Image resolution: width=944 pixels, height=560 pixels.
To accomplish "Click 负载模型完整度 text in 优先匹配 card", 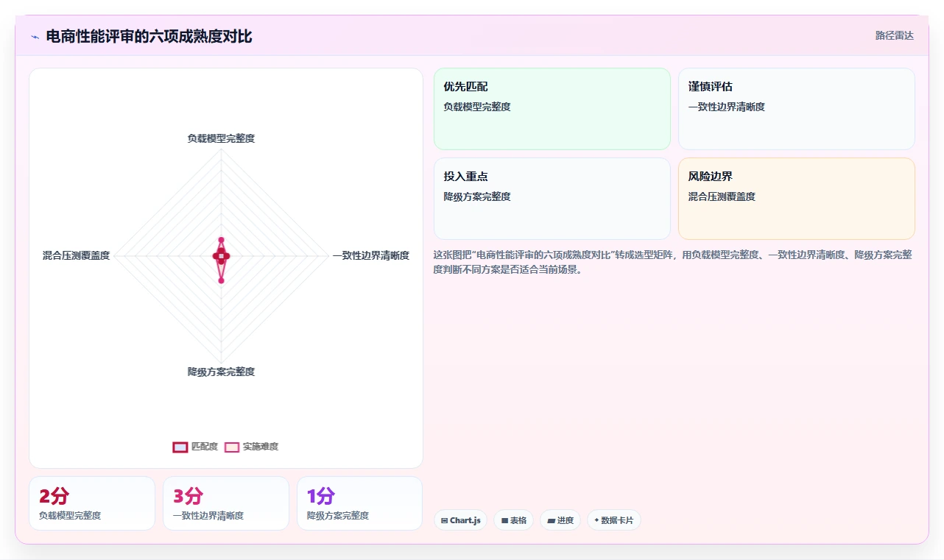I will (477, 107).
